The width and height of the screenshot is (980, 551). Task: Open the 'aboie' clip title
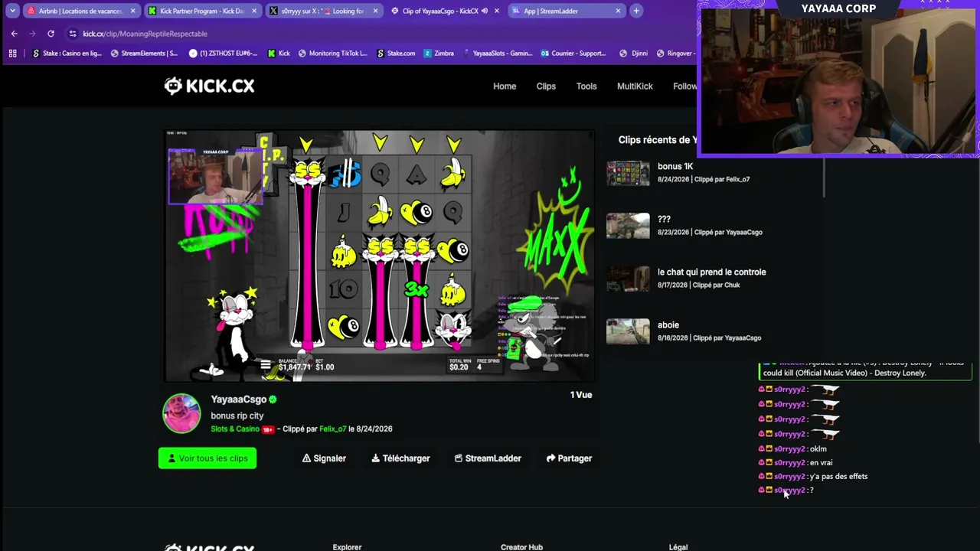[668, 325]
